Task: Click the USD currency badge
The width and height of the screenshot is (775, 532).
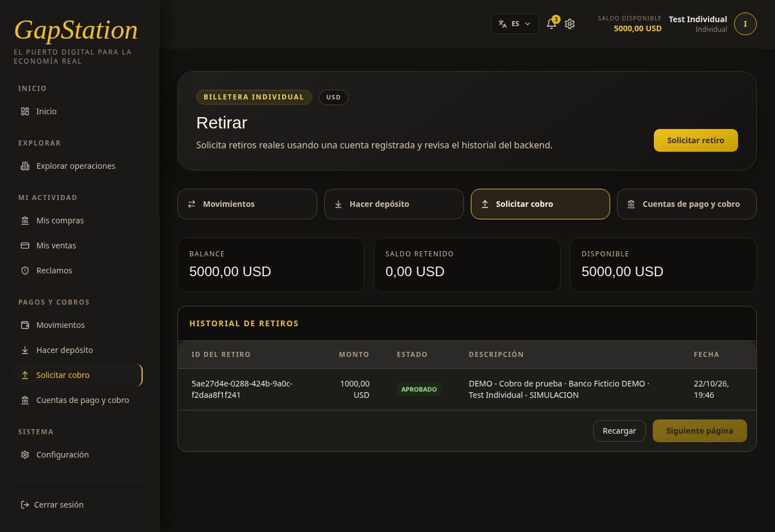Action: pos(333,97)
